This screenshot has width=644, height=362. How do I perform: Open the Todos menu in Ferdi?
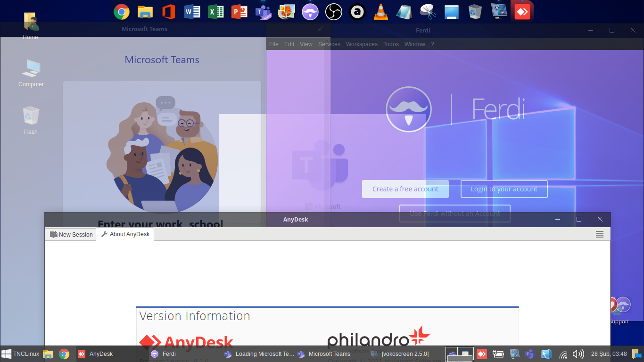pyautogui.click(x=391, y=44)
